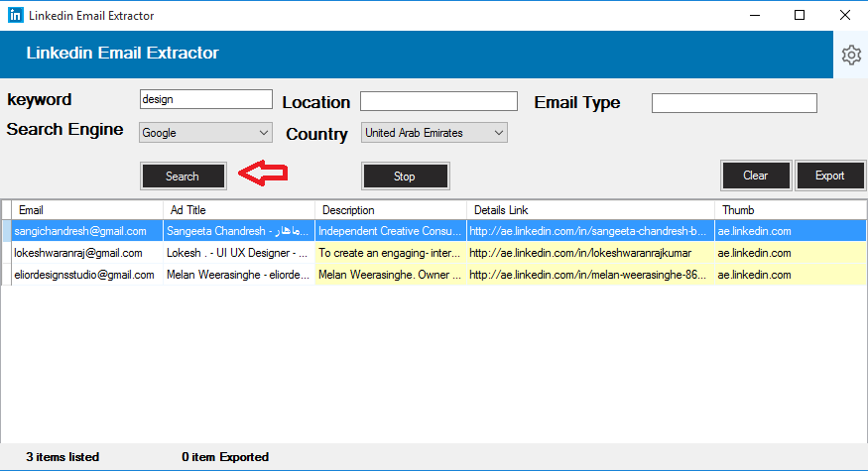Sort by the Email column header
The image size is (868, 471).
(87, 210)
